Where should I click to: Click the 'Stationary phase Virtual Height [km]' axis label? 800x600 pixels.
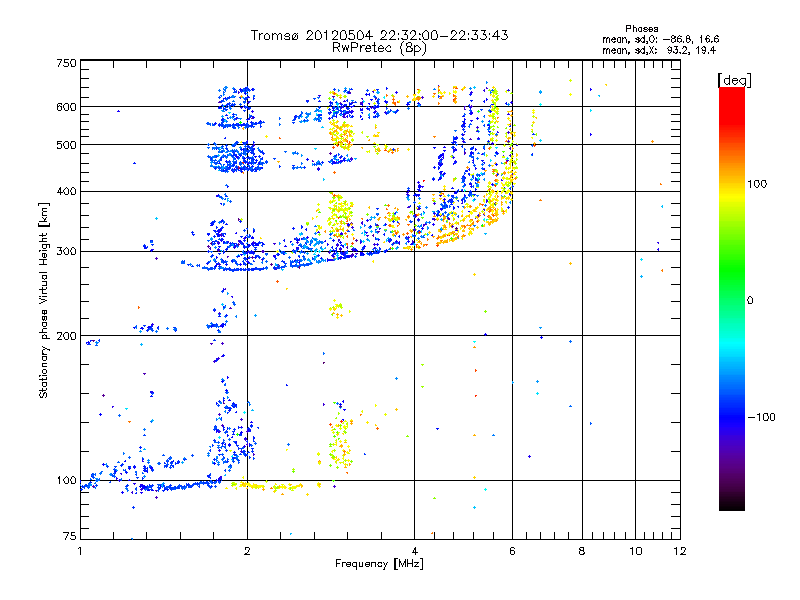[44, 300]
